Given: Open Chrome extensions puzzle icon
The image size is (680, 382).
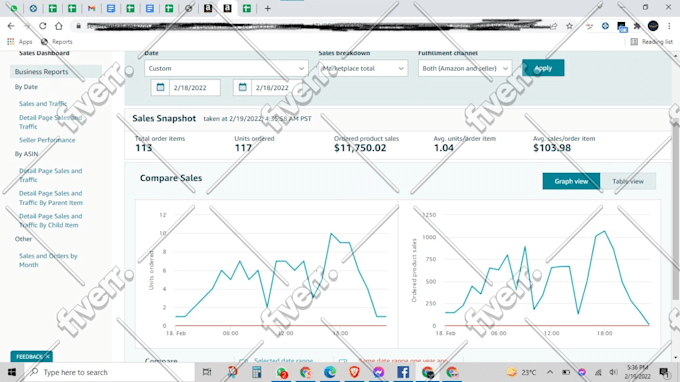Looking at the screenshot, I should point(637,26).
